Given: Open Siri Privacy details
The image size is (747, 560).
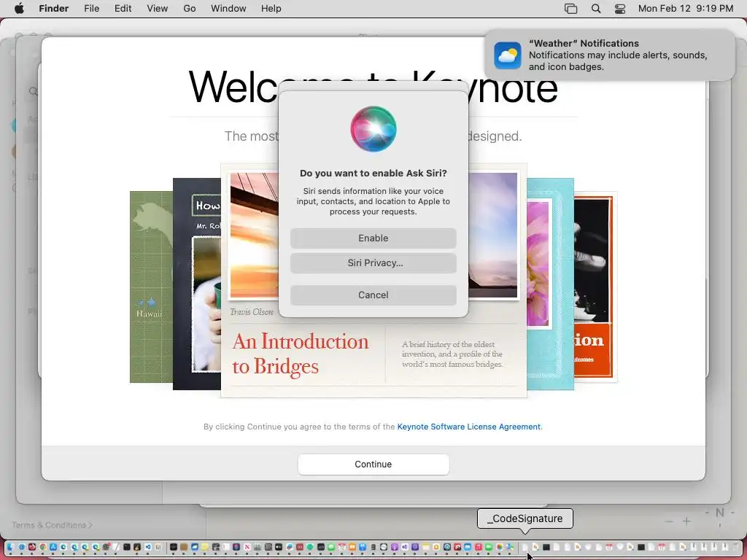Looking at the screenshot, I should tap(373, 262).
